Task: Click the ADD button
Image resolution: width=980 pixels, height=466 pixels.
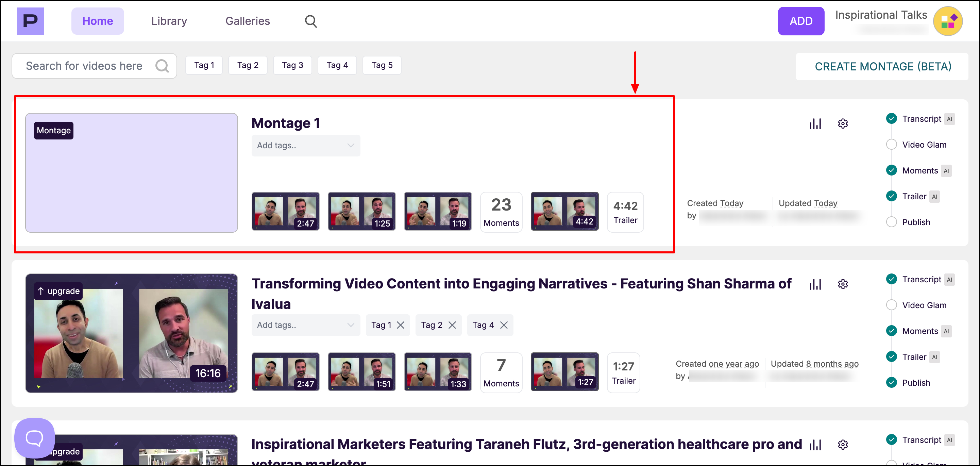Action: click(800, 21)
